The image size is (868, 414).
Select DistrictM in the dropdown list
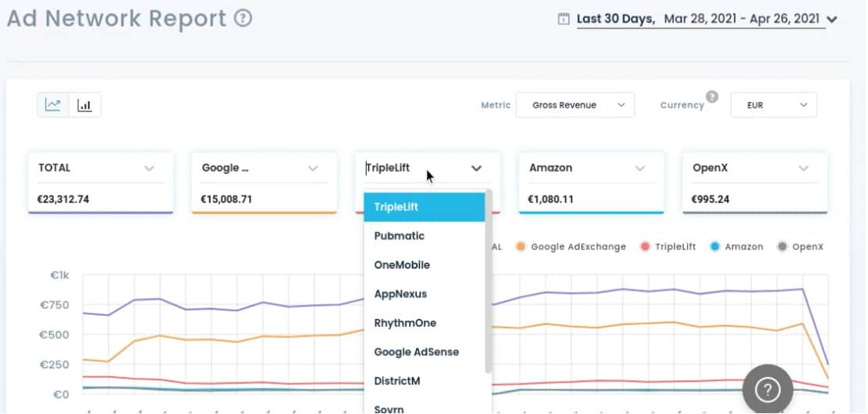tap(424, 381)
